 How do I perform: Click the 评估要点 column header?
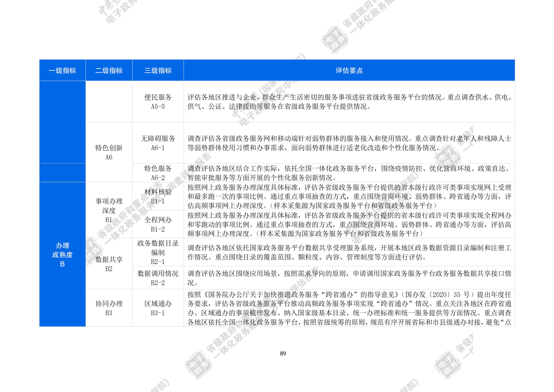coord(349,70)
